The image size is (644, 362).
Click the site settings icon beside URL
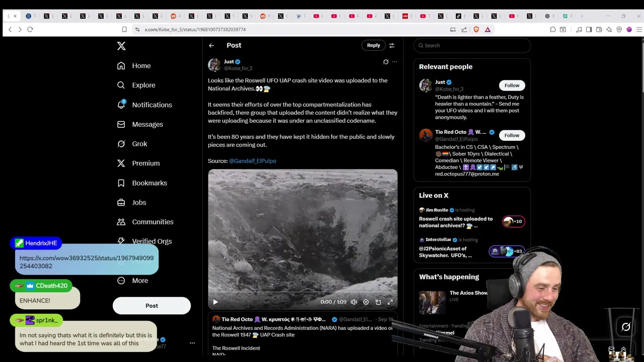click(x=137, y=30)
